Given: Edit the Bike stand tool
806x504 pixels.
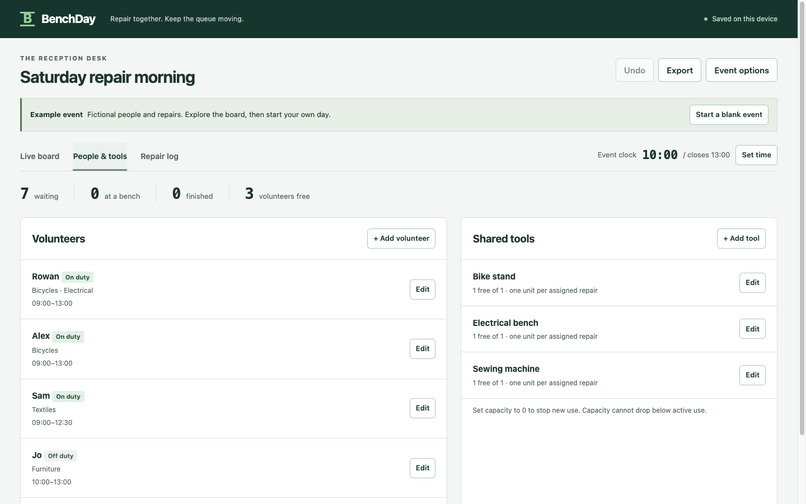Looking at the screenshot, I should (x=752, y=282).
